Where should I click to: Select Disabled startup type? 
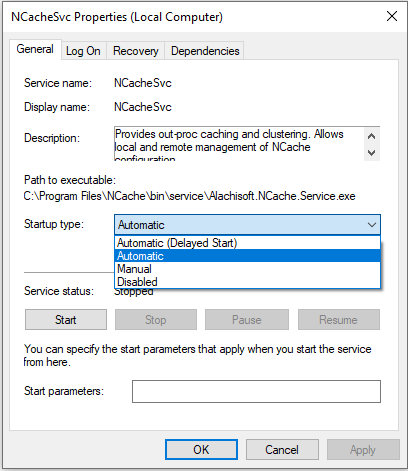point(247,282)
